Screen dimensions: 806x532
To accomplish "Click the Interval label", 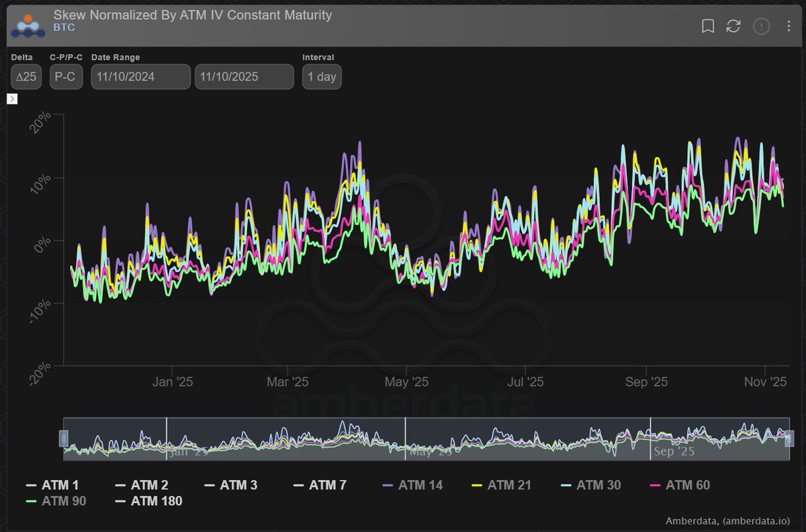I will pos(318,58).
